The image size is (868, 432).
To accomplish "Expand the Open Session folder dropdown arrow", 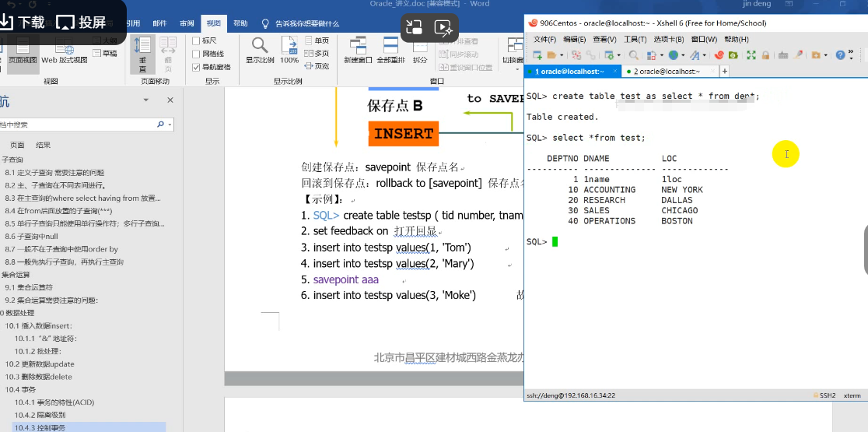I will point(562,55).
